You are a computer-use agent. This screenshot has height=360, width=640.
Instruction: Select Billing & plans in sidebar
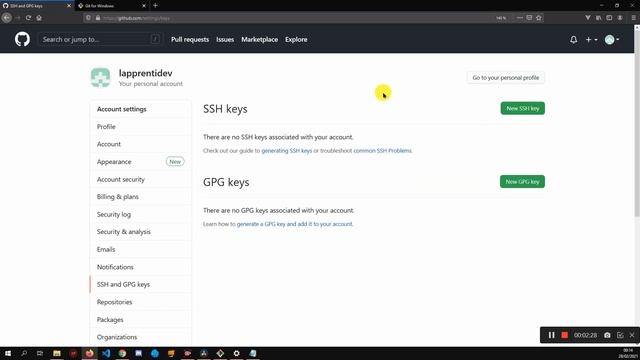click(141, 197)
